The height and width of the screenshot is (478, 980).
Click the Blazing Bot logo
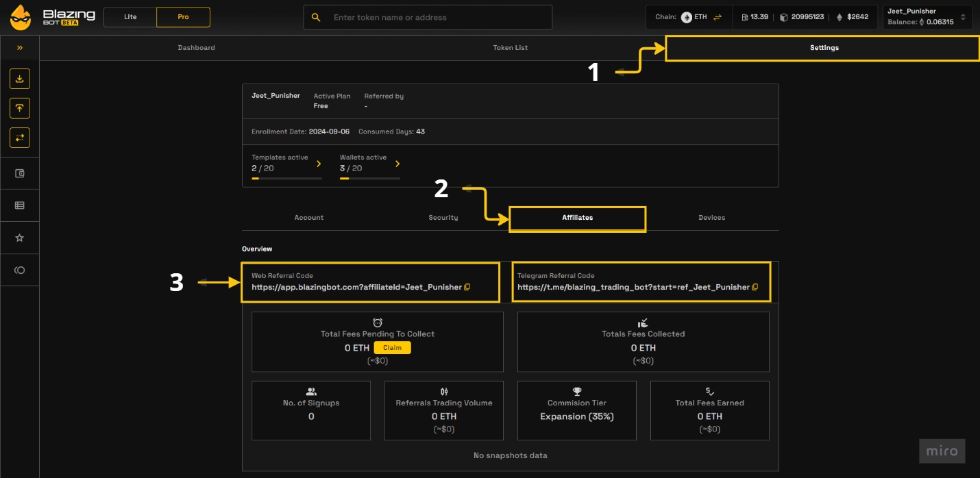click(x=52, y=17)
